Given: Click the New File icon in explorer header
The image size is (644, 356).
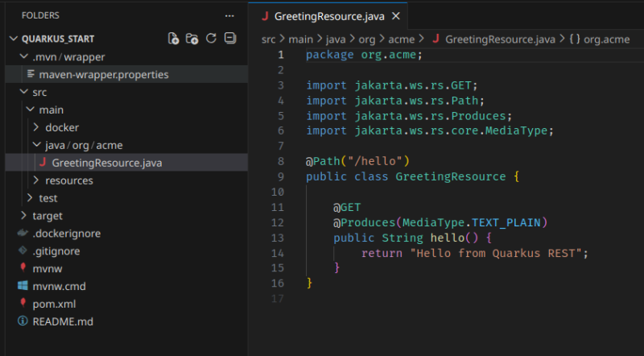Looking at the screenshot, I should [173, 39].
